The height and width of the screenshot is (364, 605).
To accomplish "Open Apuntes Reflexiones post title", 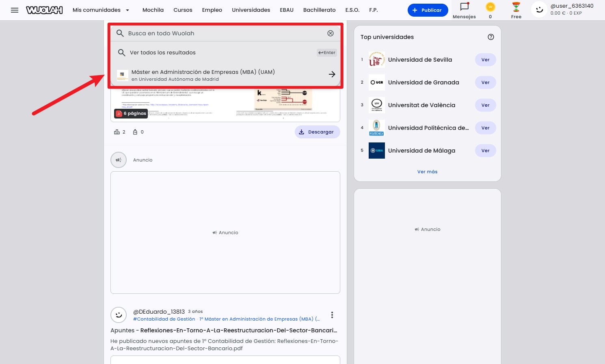I will (224, 330).
